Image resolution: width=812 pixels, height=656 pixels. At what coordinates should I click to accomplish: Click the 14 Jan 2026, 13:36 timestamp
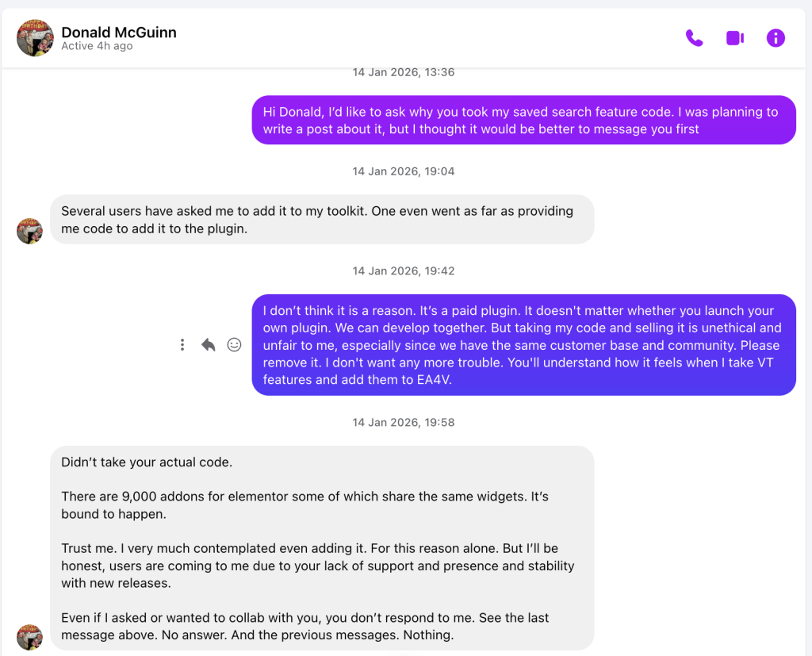coord(404,72)
